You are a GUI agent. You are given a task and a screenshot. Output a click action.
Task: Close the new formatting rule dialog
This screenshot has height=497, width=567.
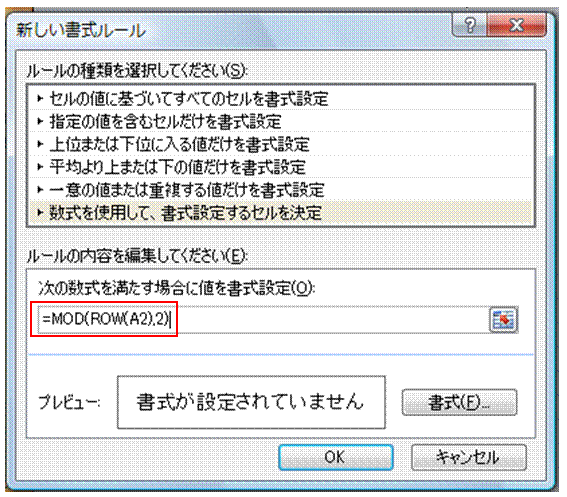[x=516, y=25]
